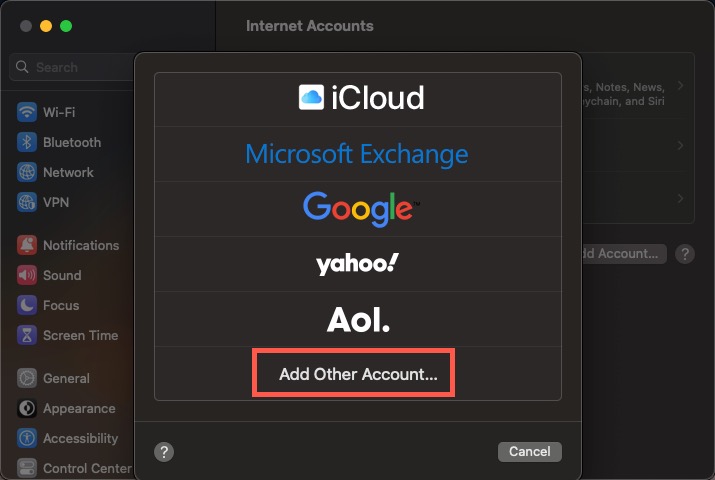The image size is (715, 480).
Task: Click the Wi-Fi icon in sidebar
Action: click(27, 112)
